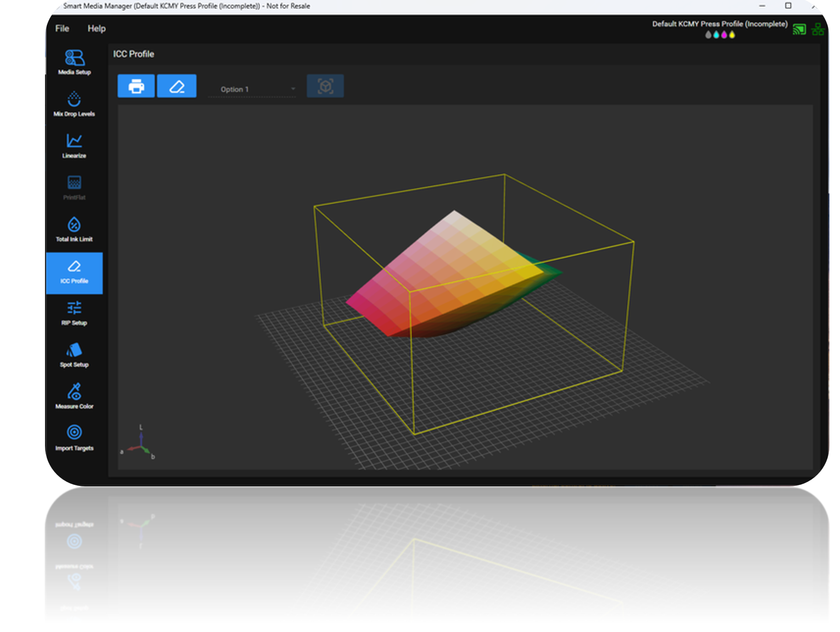This screenshot has width=840, height=632.
Task: Click the Lab axis orientation gizmo
Action: click(139, 442)
